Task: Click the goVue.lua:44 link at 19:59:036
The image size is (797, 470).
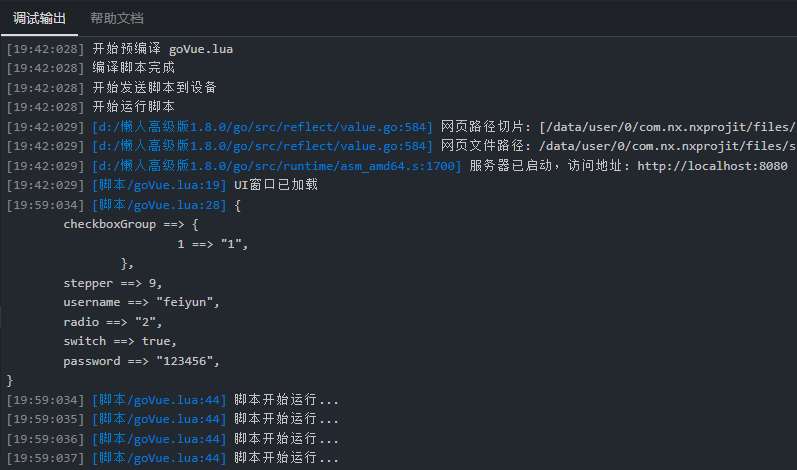Action: click(160, 438)
